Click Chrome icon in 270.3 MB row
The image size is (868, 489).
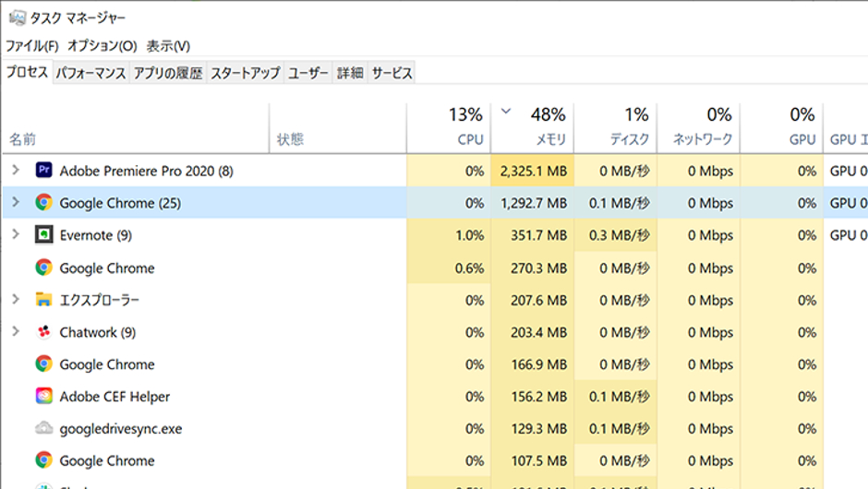coord(43,268)
